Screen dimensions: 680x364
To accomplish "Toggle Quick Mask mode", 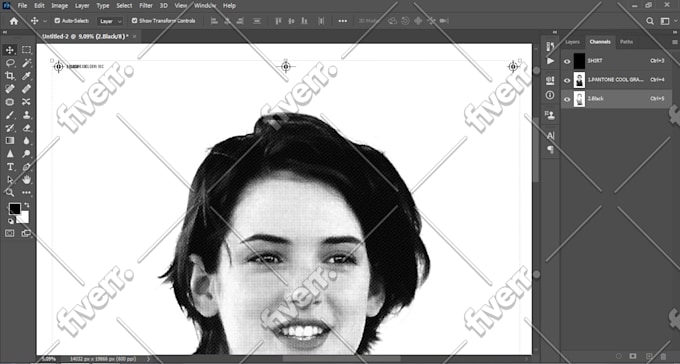I will (10, 233).
